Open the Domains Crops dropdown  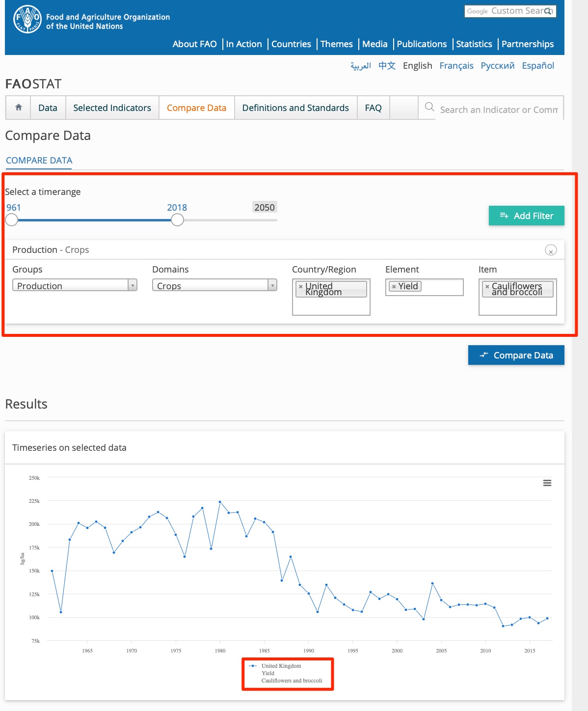(x=214, y=285)
